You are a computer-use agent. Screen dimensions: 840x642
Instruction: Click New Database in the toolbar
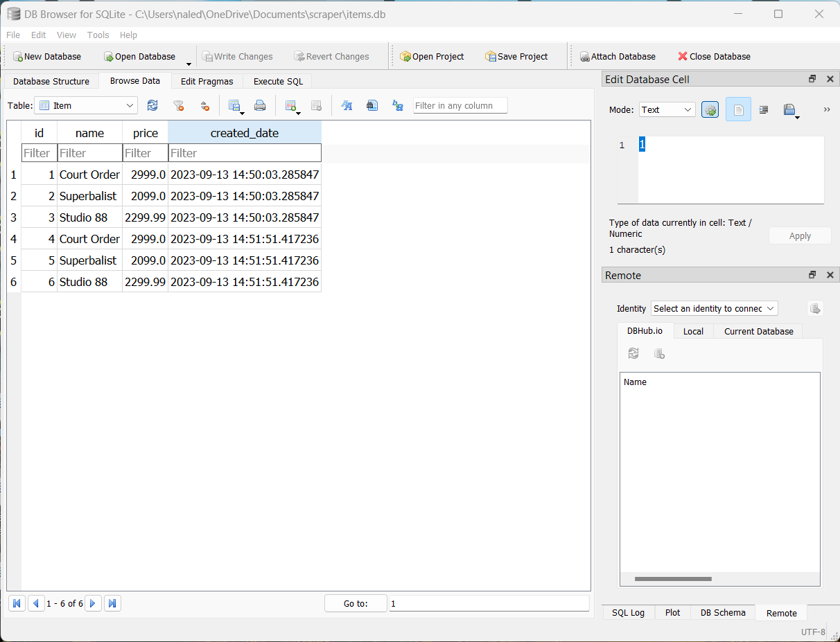click(x=47, y=56)
